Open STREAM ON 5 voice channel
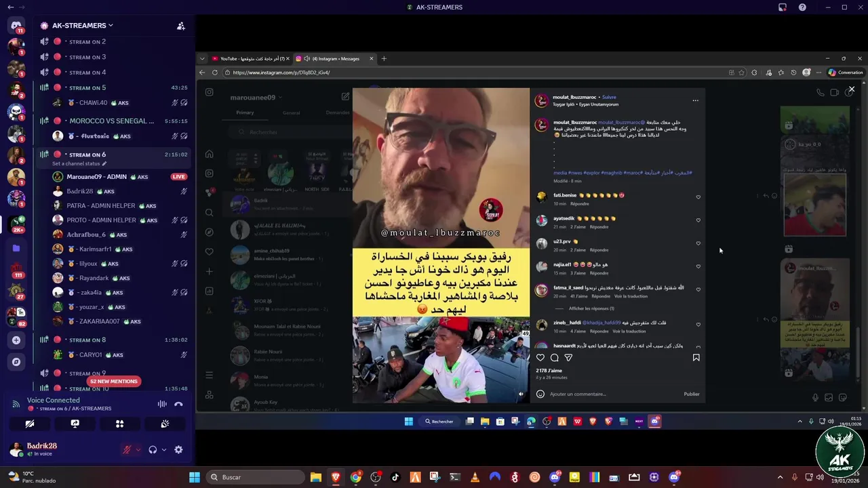The image size is (868, 488). pos(114,87)
